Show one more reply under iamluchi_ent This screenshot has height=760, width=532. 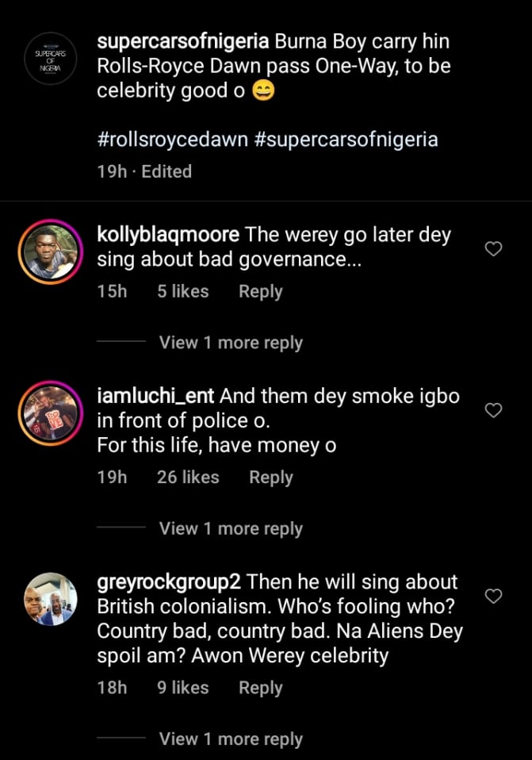click(231, 528)
